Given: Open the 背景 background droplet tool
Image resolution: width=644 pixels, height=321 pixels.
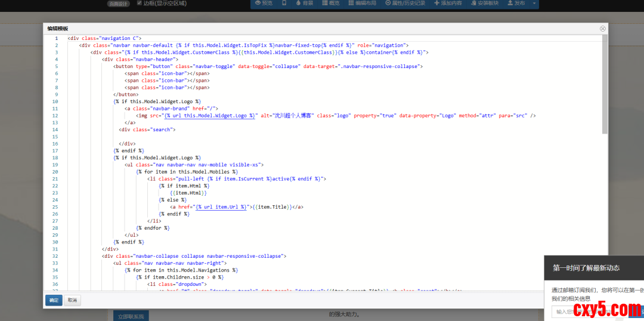Looking at the screenshot, I should coord(304,3).
